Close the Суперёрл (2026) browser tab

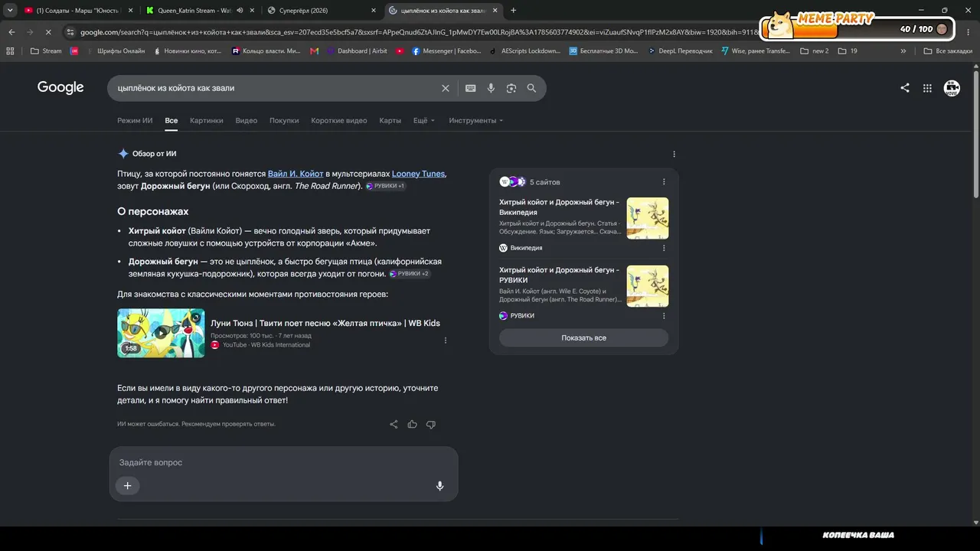coord(374,11)
